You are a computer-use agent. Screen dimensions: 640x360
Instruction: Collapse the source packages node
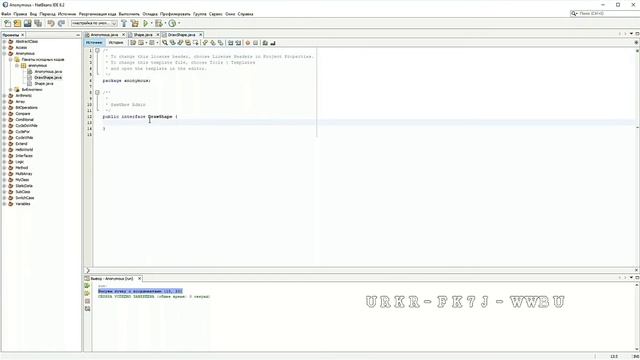coord(11,60)
